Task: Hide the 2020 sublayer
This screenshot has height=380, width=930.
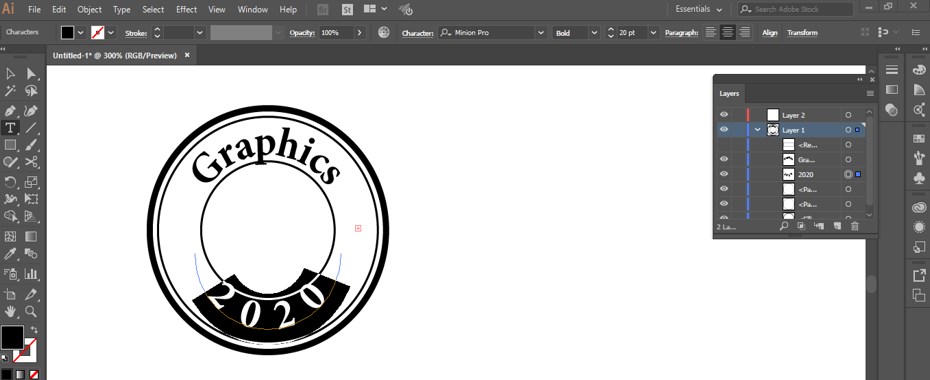Action: (x=724, y=174)
